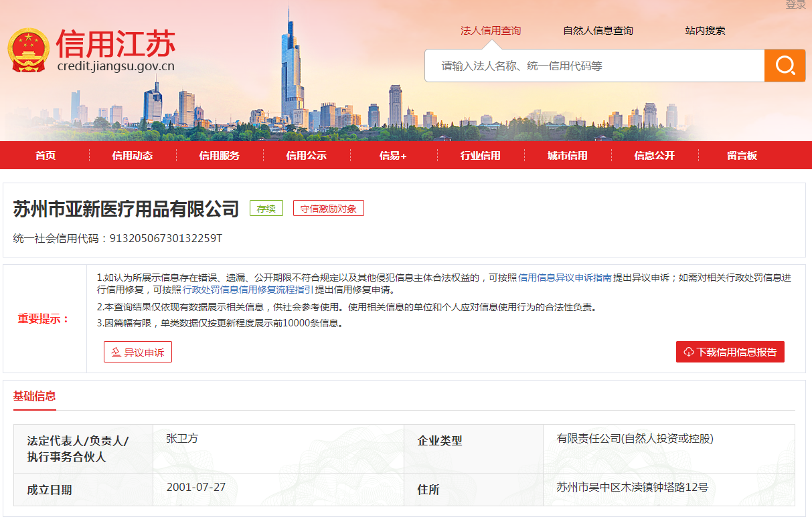The width and height of the screenshot is (812, 521).
Task: Click the 存续 status tag
Action: [266, 208]
